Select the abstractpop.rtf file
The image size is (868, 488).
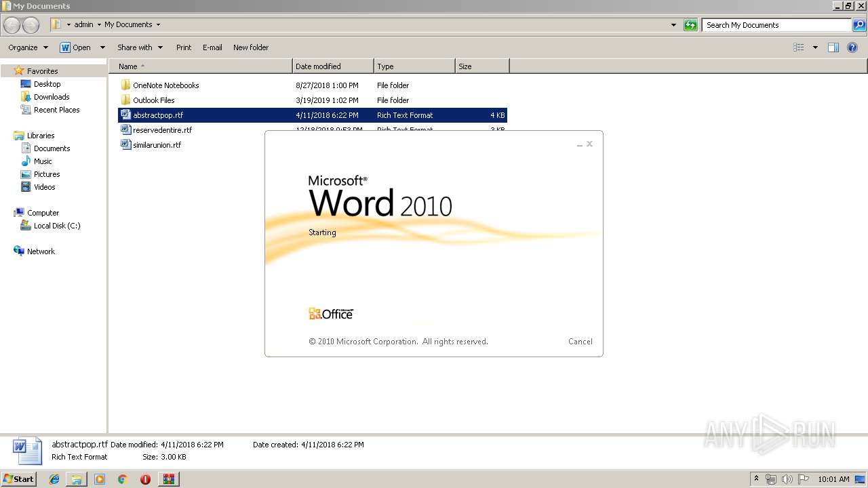[312, 115]
